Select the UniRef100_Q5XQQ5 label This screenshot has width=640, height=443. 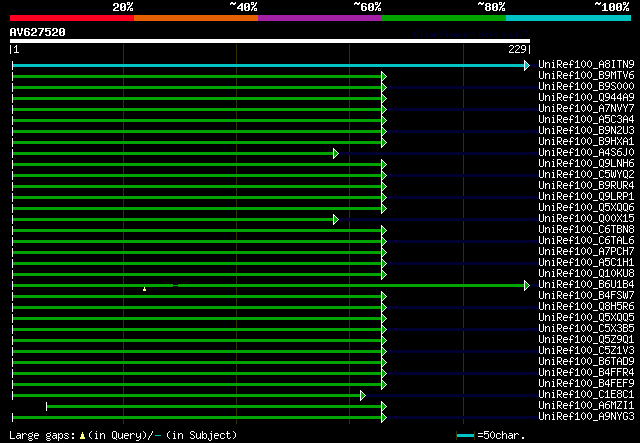(x=586, y=318)
